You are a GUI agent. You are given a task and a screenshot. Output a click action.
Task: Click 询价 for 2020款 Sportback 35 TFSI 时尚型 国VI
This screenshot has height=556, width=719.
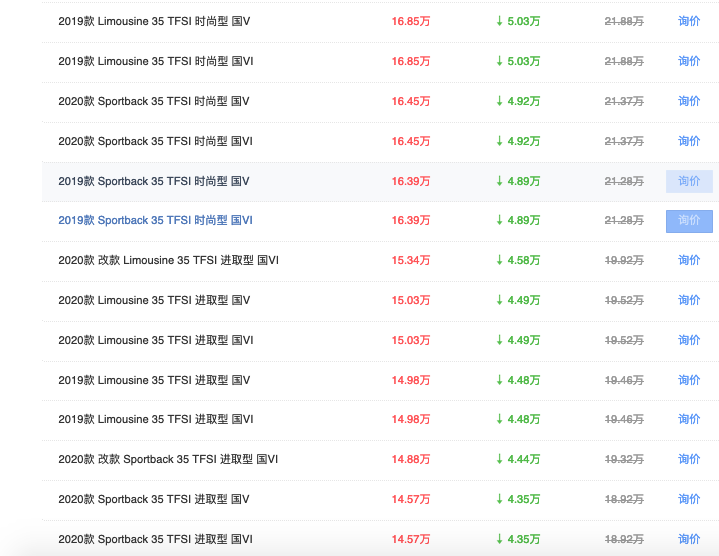coord(689,141)
